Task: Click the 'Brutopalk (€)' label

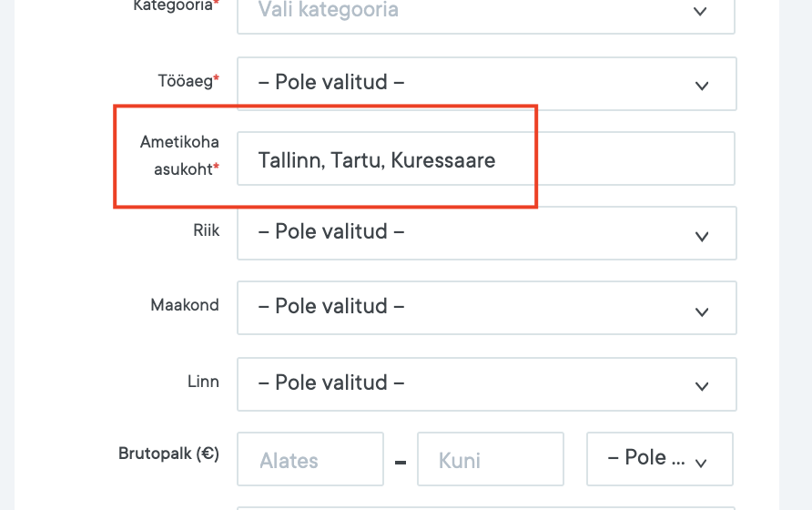Action: click(x=168, y=453)
